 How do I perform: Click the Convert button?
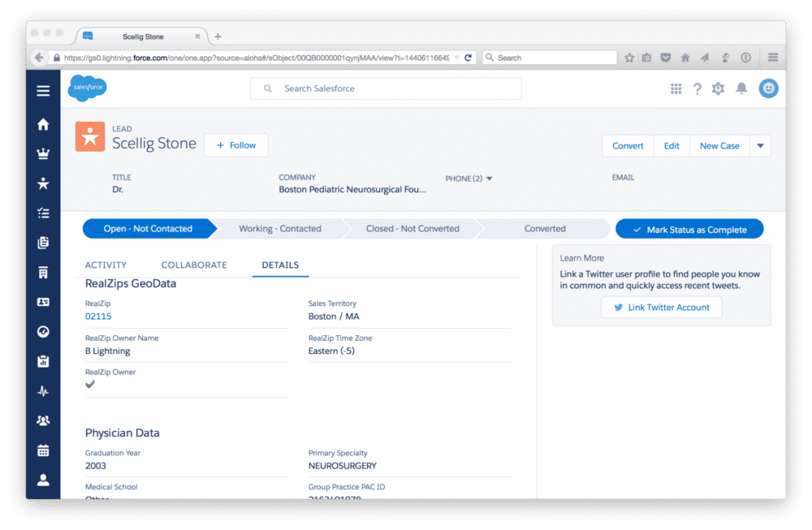coord(628,146)
